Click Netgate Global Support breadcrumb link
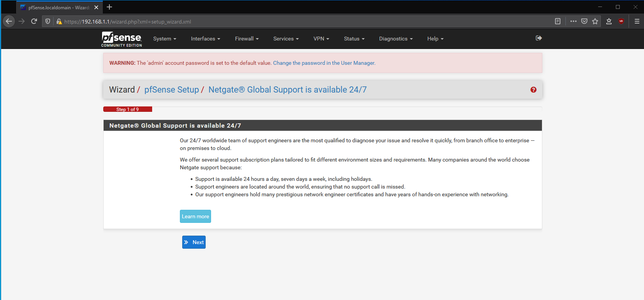 coord(287,89)
